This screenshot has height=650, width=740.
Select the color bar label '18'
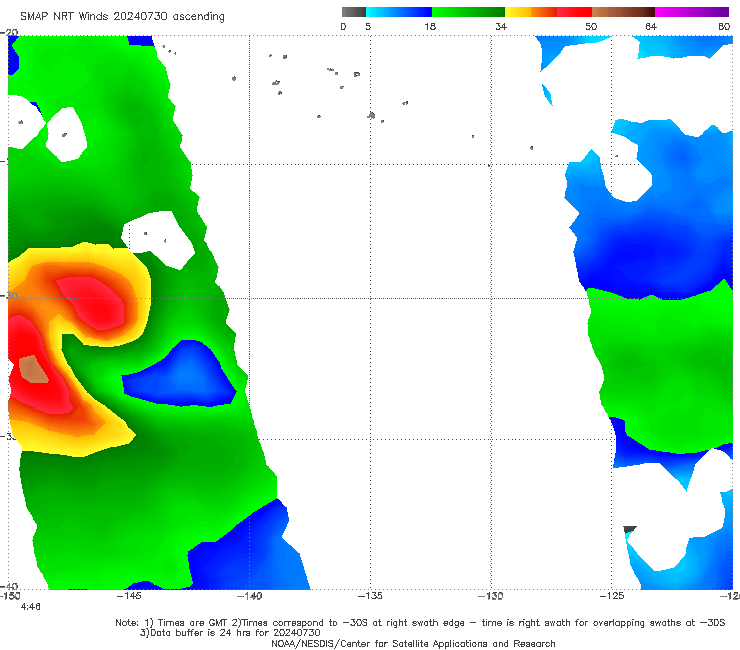click(429, 26)
